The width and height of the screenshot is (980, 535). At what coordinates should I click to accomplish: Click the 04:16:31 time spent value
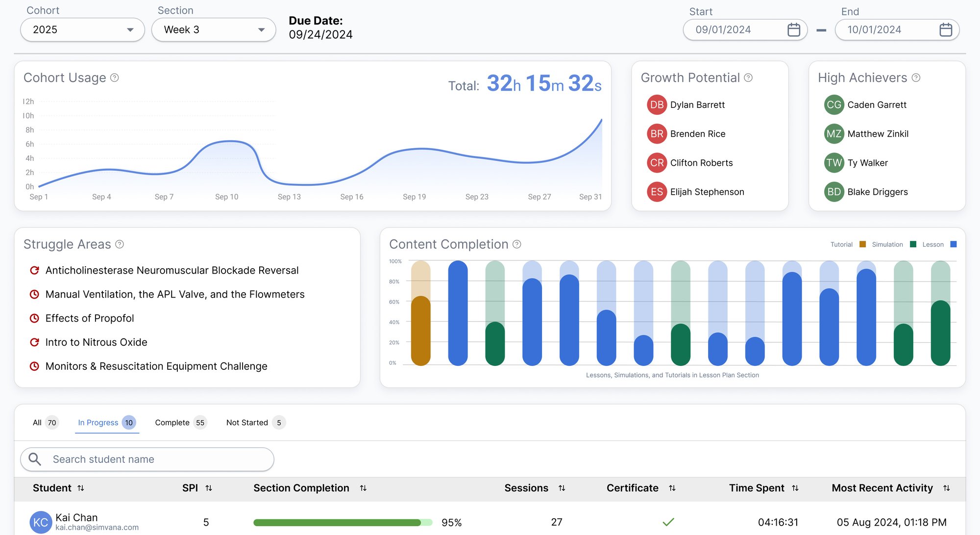point(778,522)
